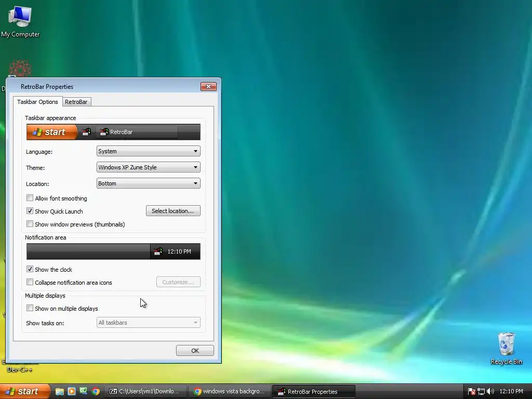The height and width of the screenshot is (399, 532).
Task: Click the RetroBar Properties title bar text
Action: tap(47, 87)
